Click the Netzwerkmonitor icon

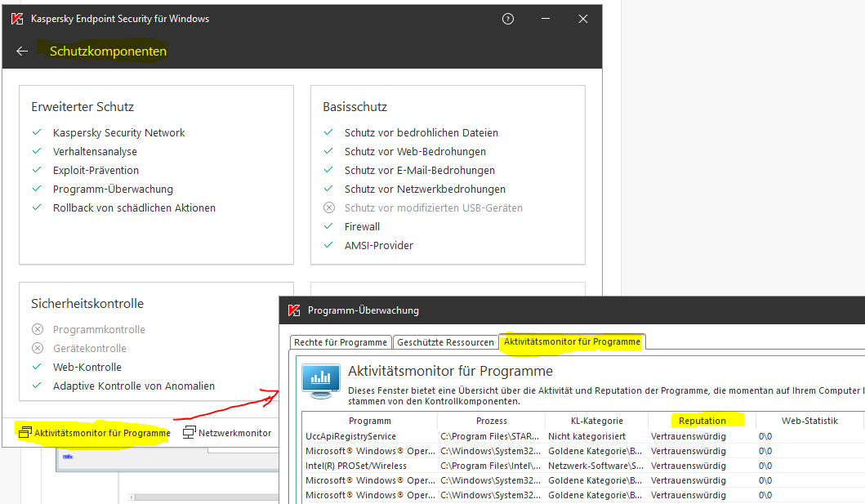click(x=189, y=432)
